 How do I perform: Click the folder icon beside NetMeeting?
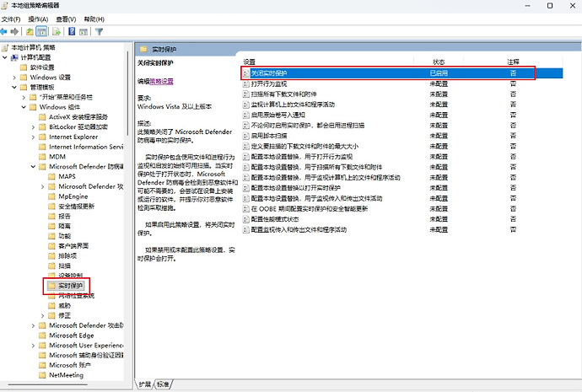42,375
